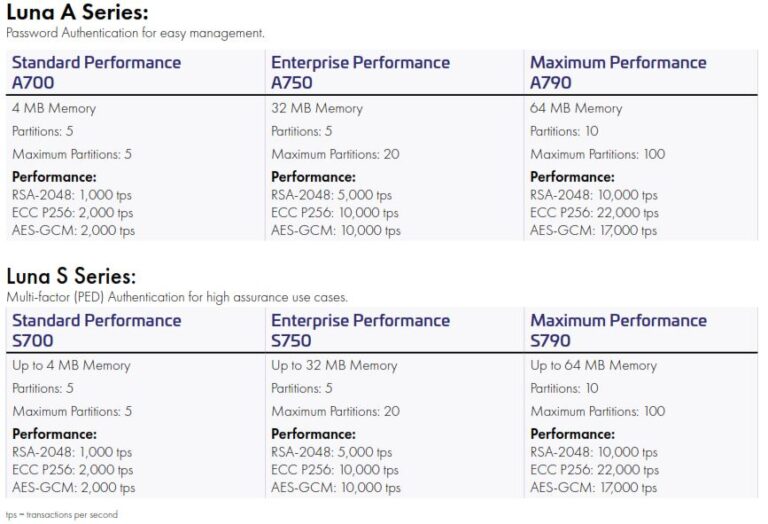Image resolution: width=768 pixels, height=524 pixels.
Task: Click the 32 MB Memory cell under A750
Action: [x=318, y=108]
